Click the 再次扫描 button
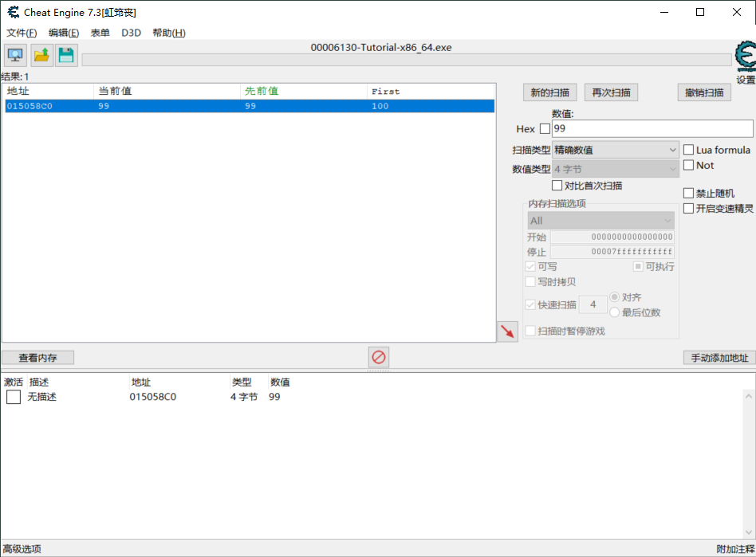This screenshot has height=557, width=756. pyautogui.click(x=611, y=92)
